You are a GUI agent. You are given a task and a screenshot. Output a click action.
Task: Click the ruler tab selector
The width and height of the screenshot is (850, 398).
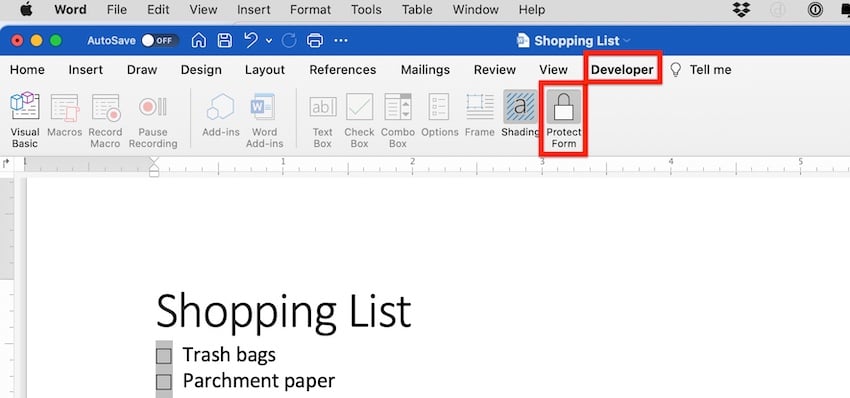[6, 162]
